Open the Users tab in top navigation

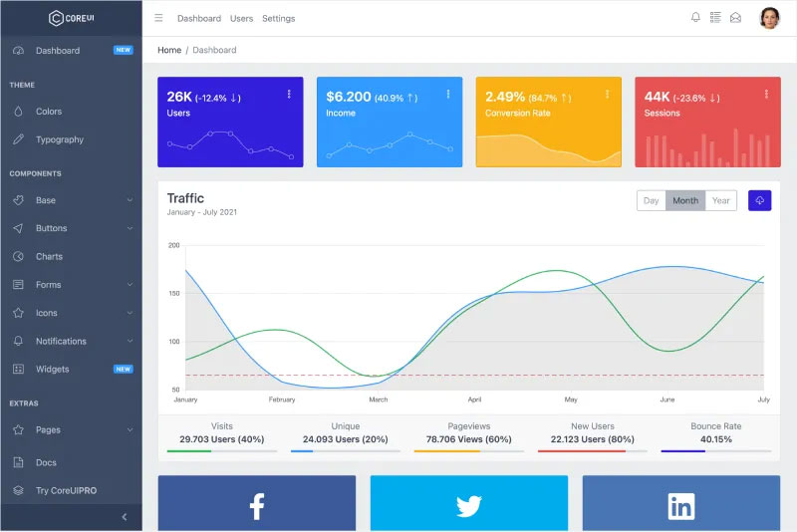click(241, 18)
